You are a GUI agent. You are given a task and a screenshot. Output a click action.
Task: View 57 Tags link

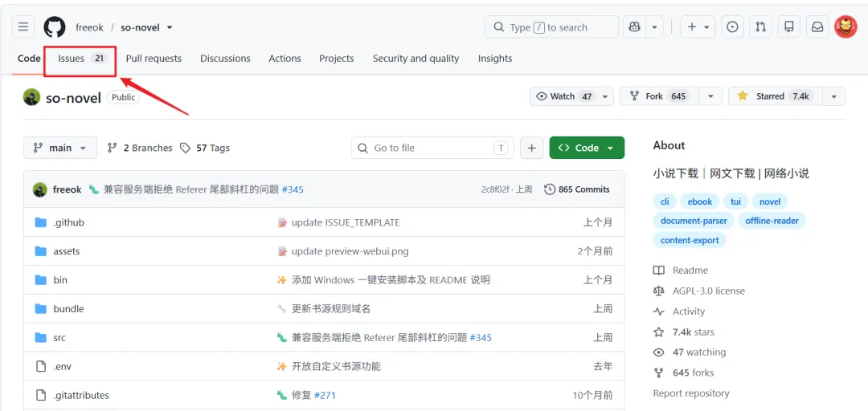[x=206, y=148]
